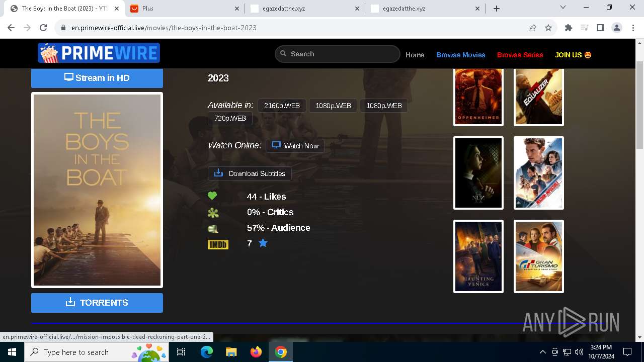Click JOIN US link
This screenshot has height=362, width=644.
(573, 55)
